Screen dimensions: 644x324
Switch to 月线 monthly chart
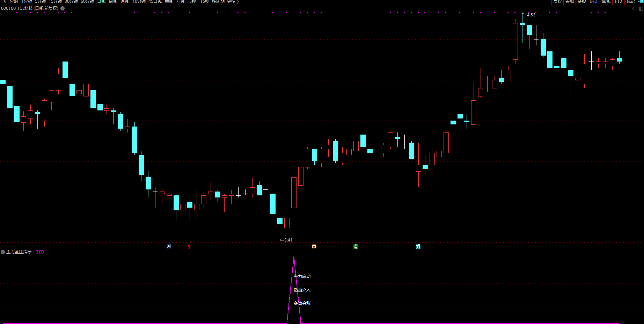coord(125,1)
